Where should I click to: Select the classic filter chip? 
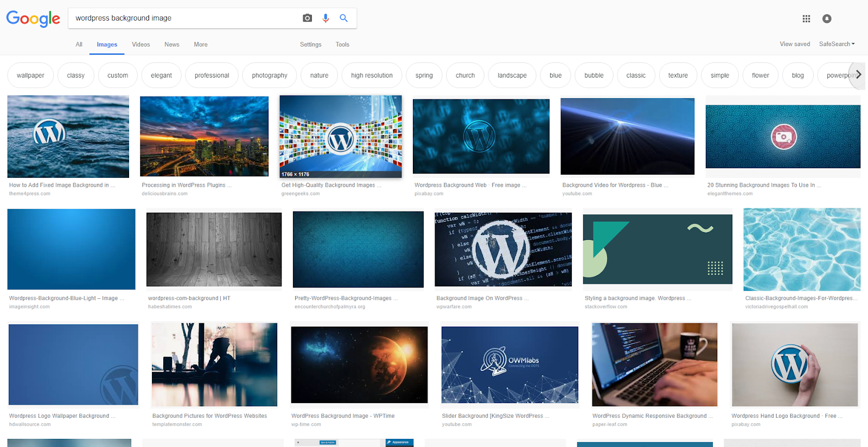tap(636, 75)
